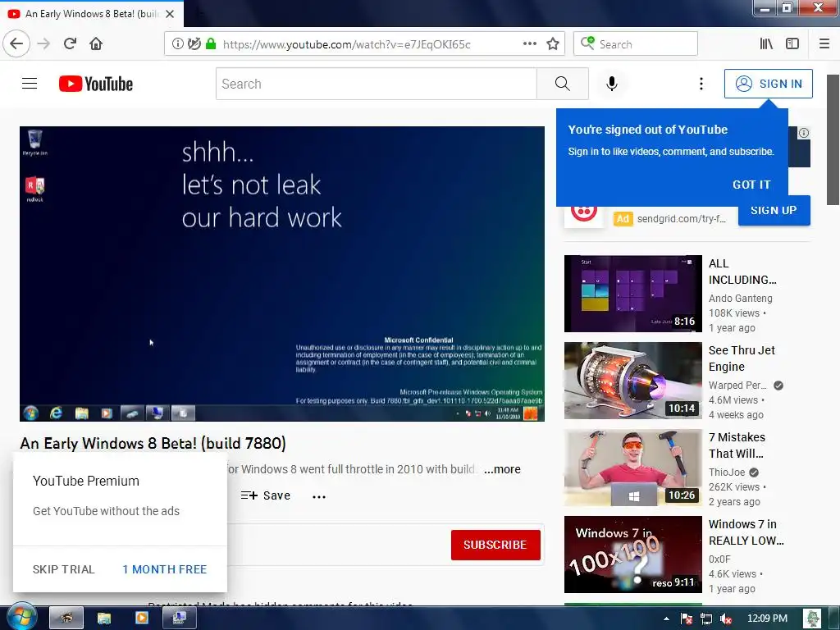Click the video title 'An Early Windows 8 Beta! (build 7880)'
The image size is (840, 630).
tap(153, 444)
